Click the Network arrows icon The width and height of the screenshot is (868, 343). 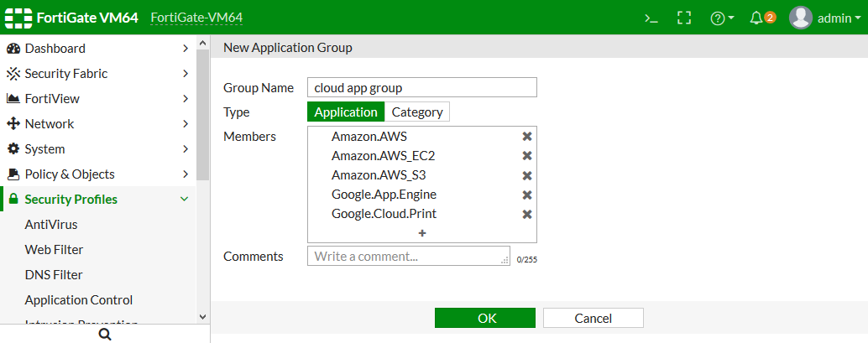coord(13,124)
